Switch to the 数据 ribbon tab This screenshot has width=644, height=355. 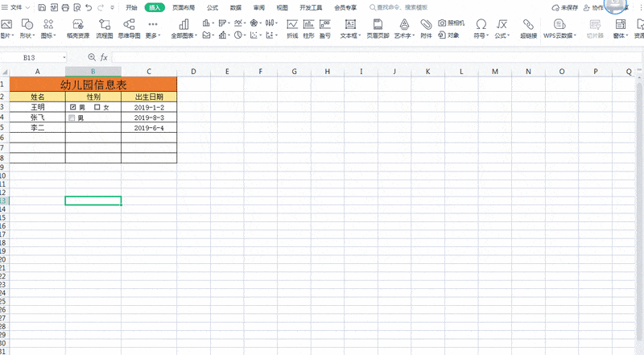236,7
